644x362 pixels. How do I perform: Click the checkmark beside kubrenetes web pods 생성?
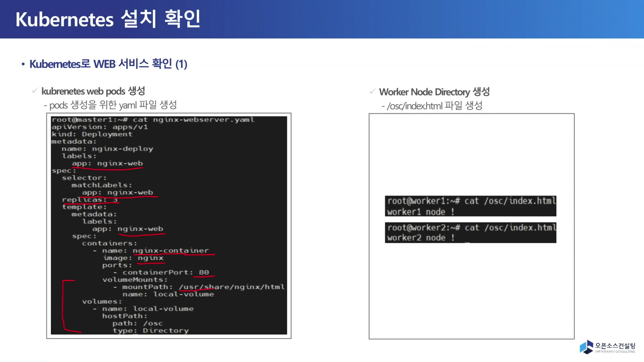(35, 91)
